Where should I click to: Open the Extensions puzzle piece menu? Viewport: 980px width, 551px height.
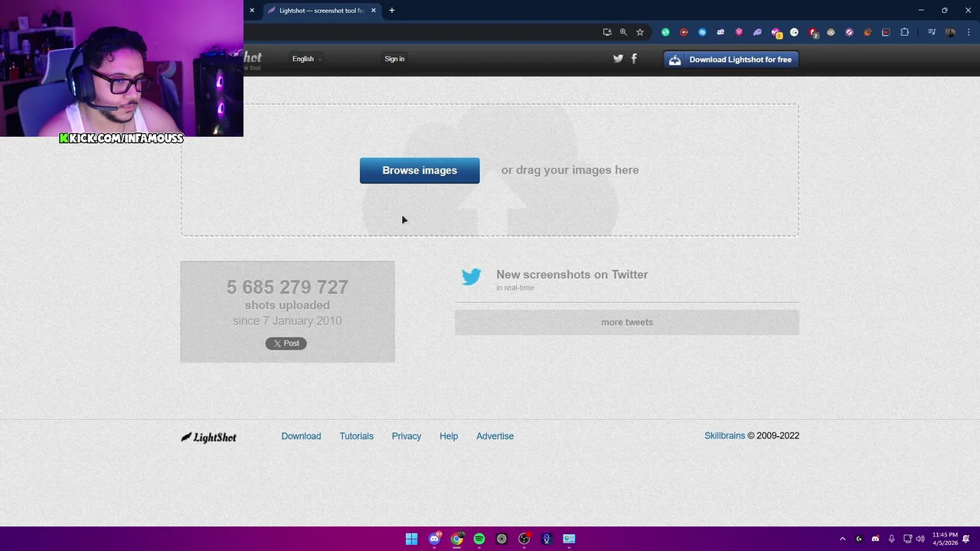point(905,32)
